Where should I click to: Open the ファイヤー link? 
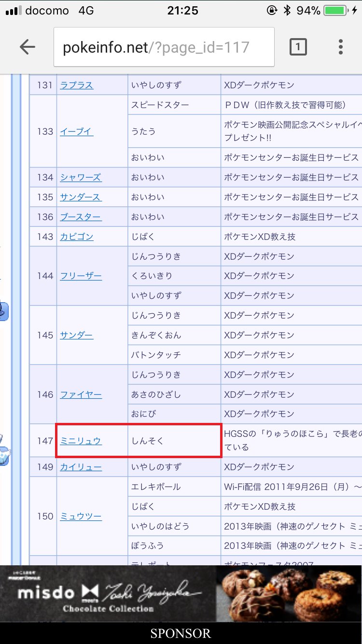click(x=81, y=394)
